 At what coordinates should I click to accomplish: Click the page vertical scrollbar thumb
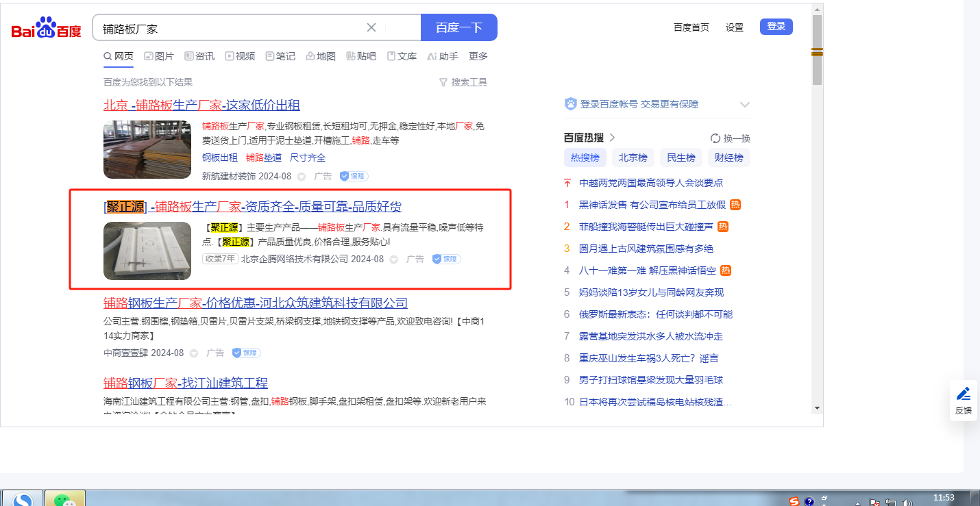pos(817,51)
